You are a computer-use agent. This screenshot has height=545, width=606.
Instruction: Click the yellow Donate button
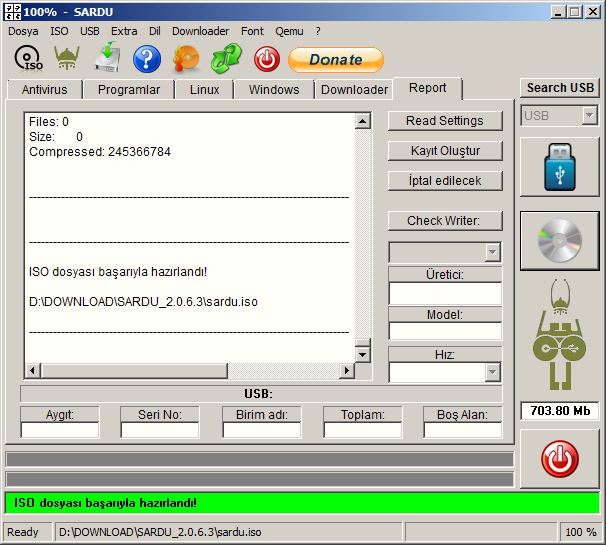[336, 60]
